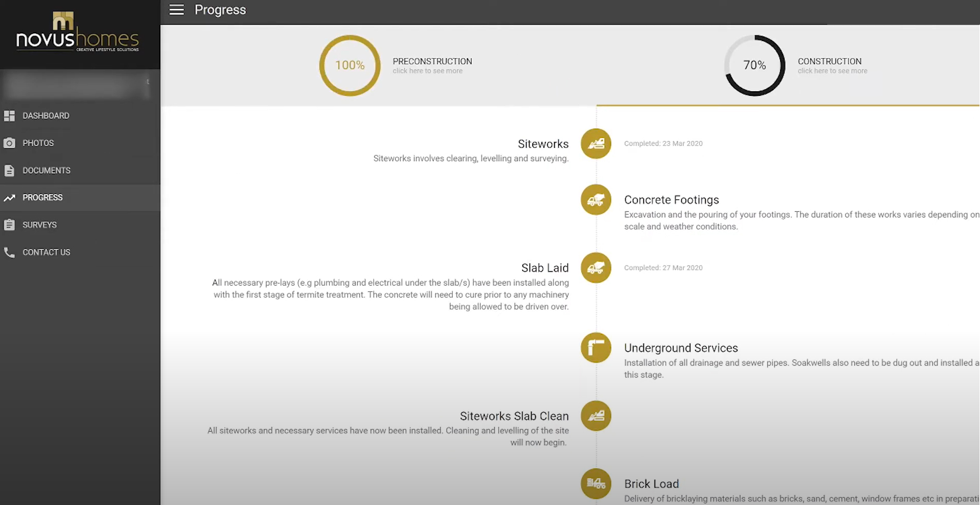Click the Siteworks Slab Clean icon
This screenshot has width=980, height=505.
(x=595, y=416)
